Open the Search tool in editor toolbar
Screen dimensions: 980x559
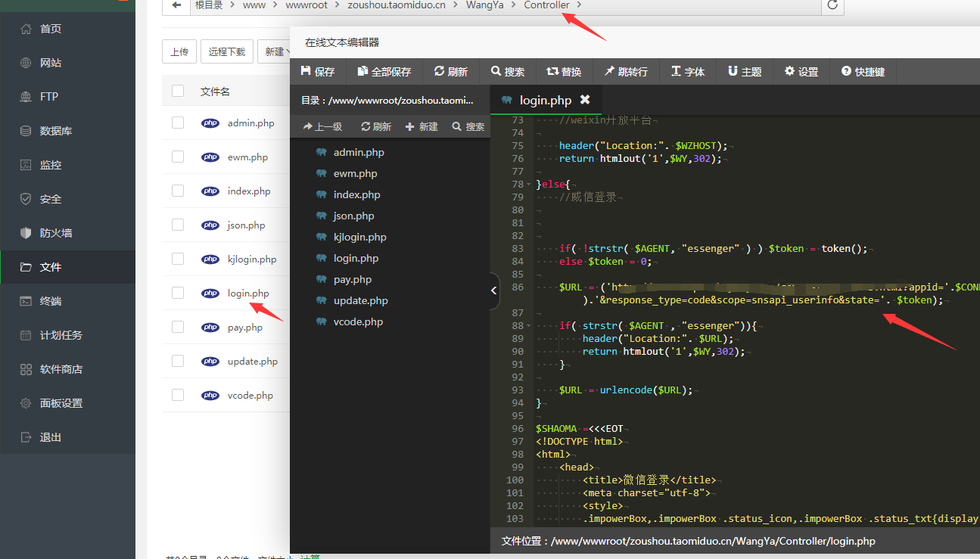pyautogui.click(x=507, y=72)
